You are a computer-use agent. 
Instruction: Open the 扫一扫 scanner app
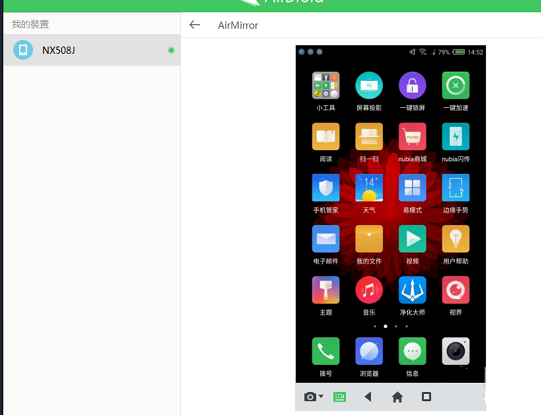coord(369,137)
